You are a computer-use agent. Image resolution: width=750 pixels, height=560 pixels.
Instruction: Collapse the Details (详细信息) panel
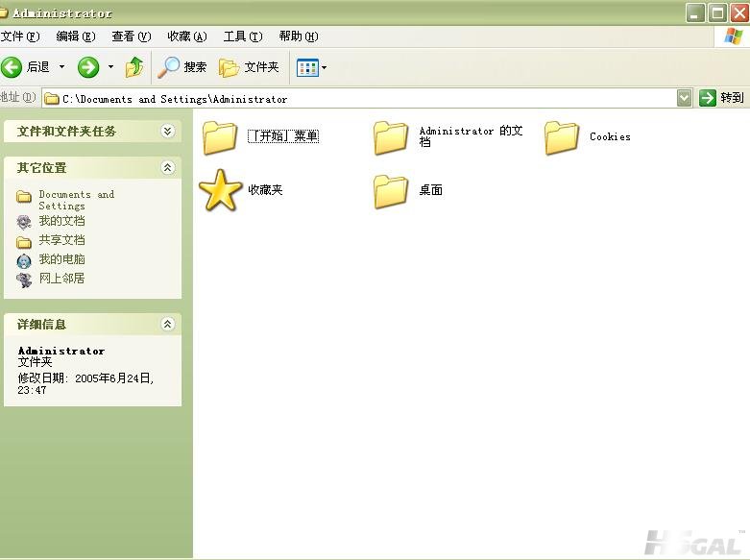(168, 325)
